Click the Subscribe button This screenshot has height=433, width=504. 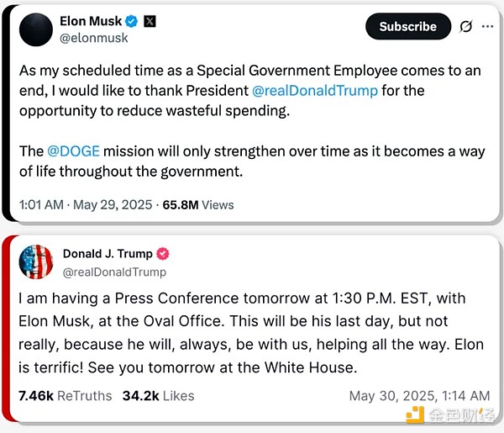click(407, 27)
